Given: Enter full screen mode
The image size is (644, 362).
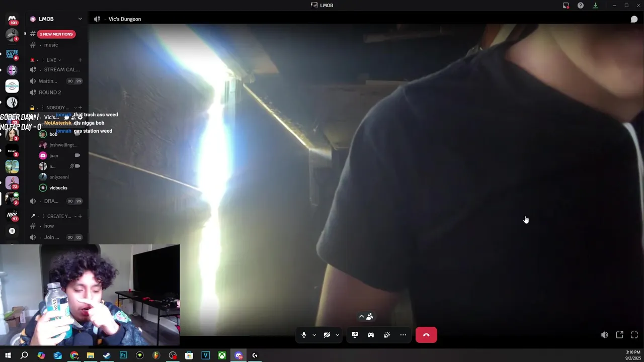Looking at the screenshot, I should (x=634, y=335).
